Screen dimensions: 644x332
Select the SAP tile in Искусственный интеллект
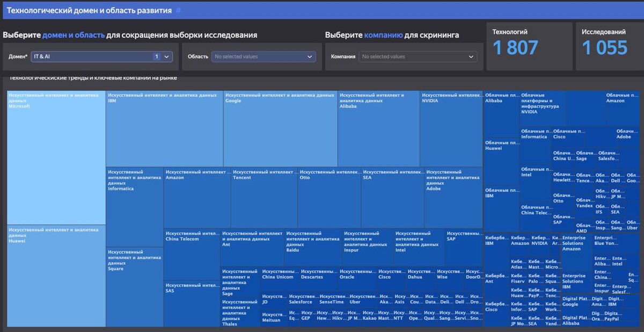[x=464, y=247]
